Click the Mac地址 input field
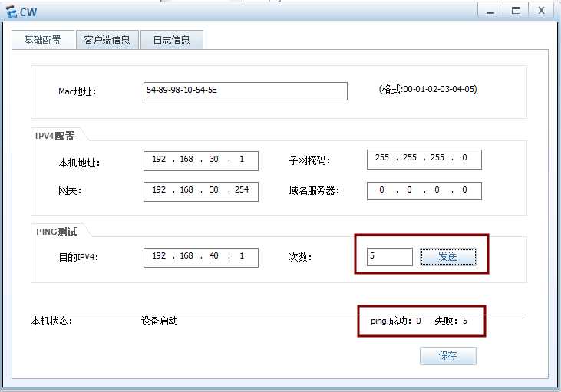The image size is (561, 392). (x=246, y=91)
